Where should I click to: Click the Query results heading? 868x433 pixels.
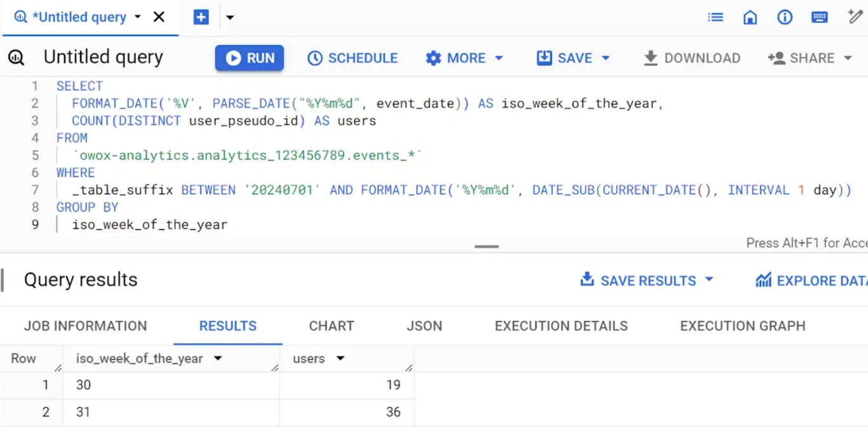click(x=81, y=279)
